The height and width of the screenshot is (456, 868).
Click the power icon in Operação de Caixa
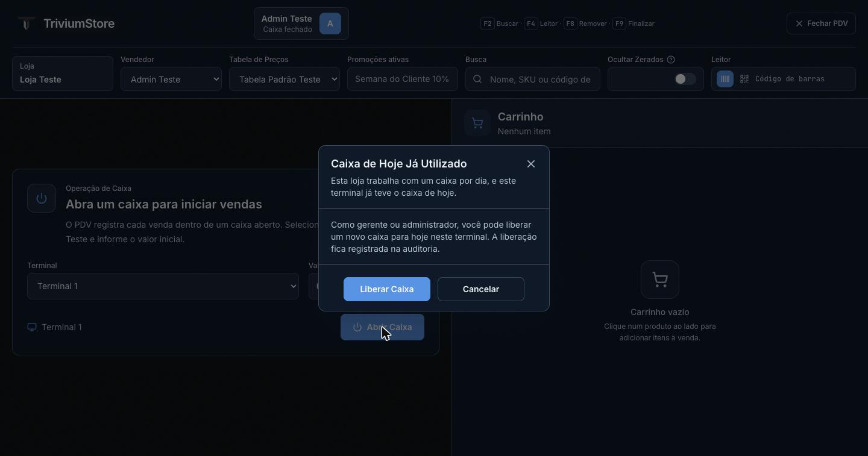click(x=42, y=198)
